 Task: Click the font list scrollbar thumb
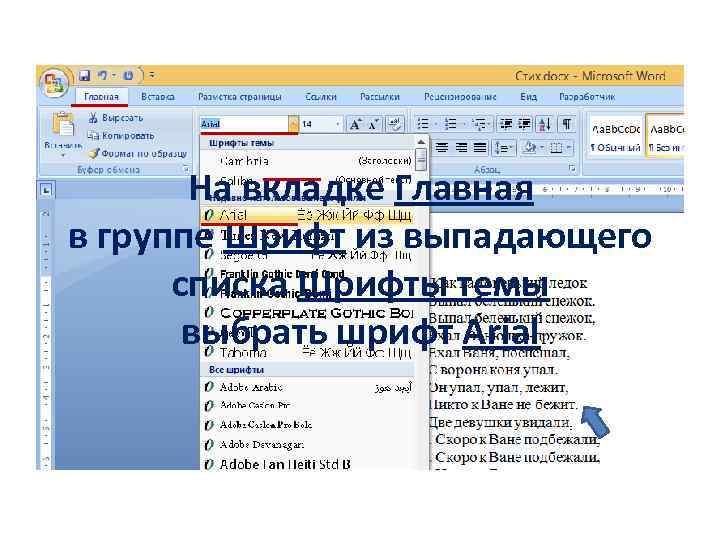tap(421, 160)
